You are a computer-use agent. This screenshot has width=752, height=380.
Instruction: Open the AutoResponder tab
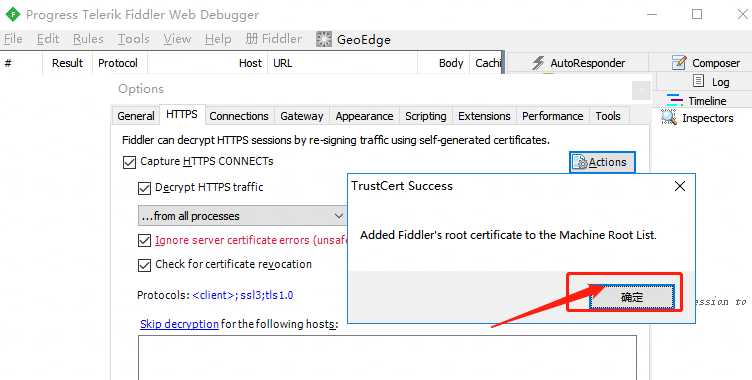pyautogui.click(x=578, y=63)
